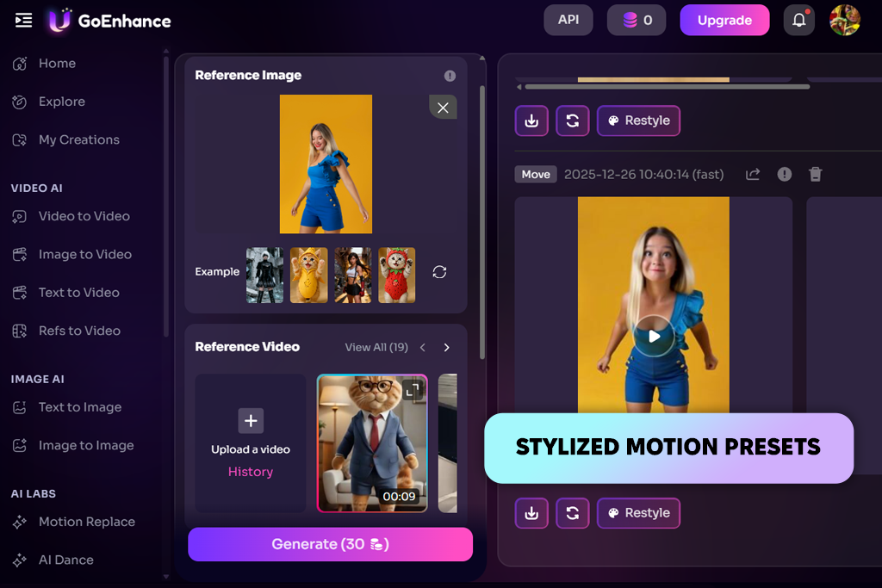Open the notifications bell

click(798, 21)
